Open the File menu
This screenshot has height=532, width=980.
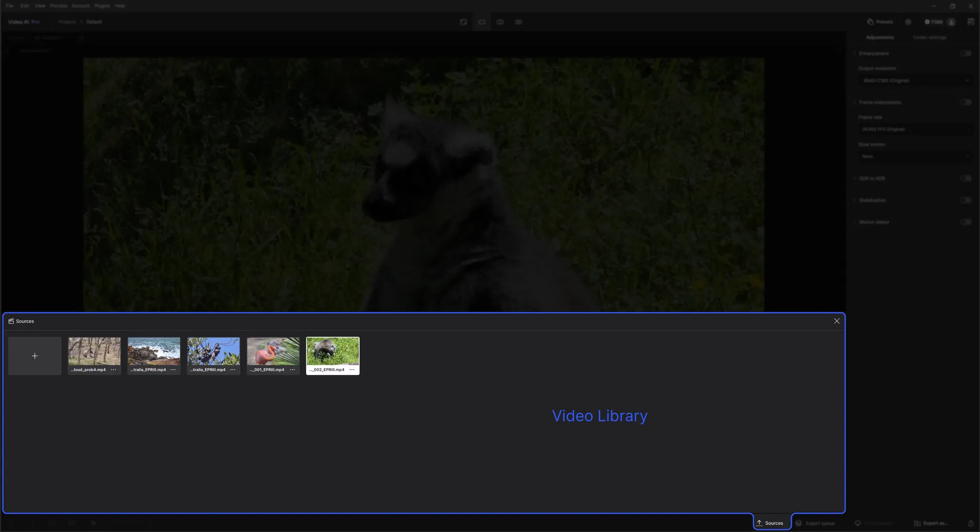pyautogui.click(x=10, y=6)
